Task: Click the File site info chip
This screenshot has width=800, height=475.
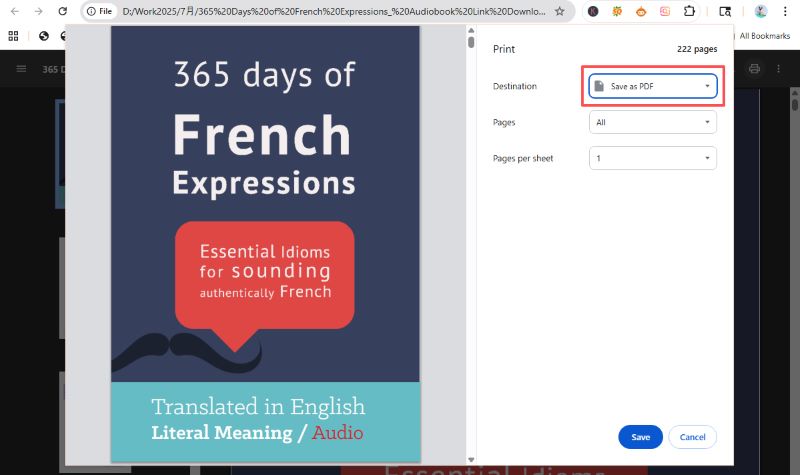Action: (x=98, y=11)
